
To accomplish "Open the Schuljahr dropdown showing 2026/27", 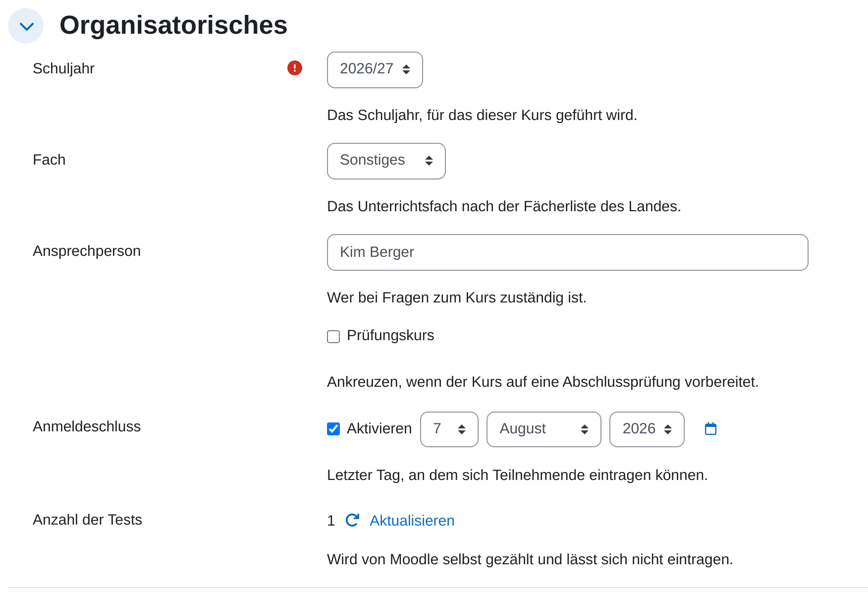I will pyautogui.click(x=375, y=70).
